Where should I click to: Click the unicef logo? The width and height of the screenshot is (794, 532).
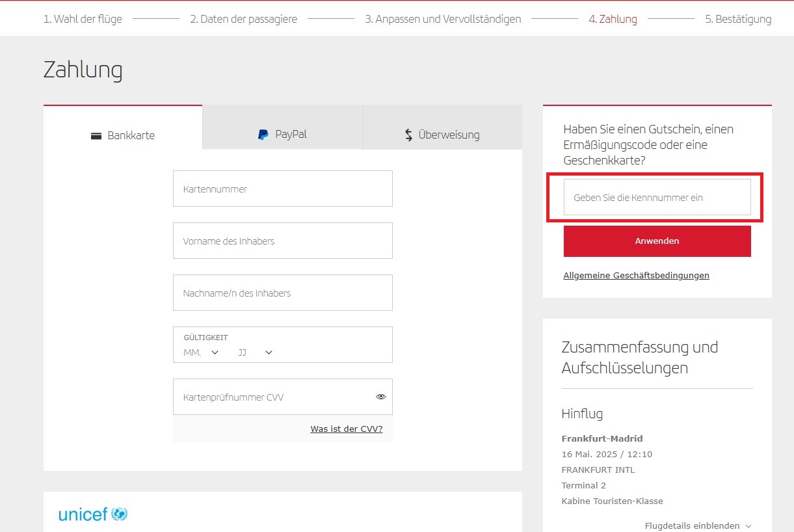(93, 514)
